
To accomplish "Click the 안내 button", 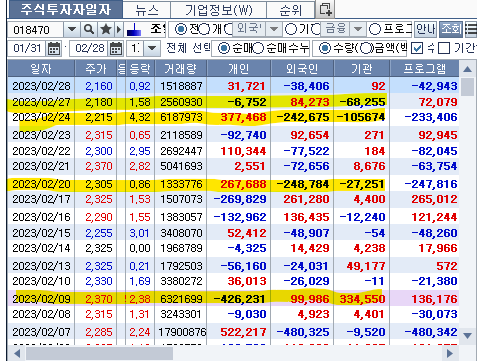I will click(x=425, y=30).
